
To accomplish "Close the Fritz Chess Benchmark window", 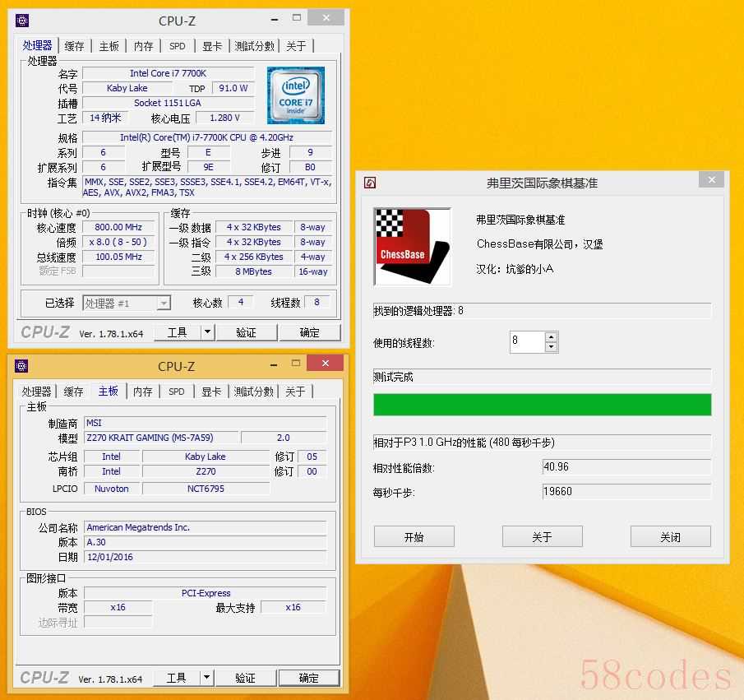I will [x=711, y=179].
